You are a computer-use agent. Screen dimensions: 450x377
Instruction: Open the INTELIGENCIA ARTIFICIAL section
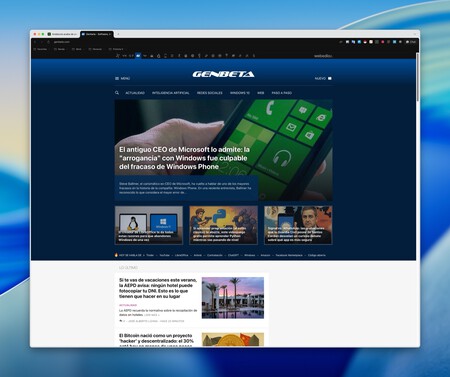click(x=171, y=93)
